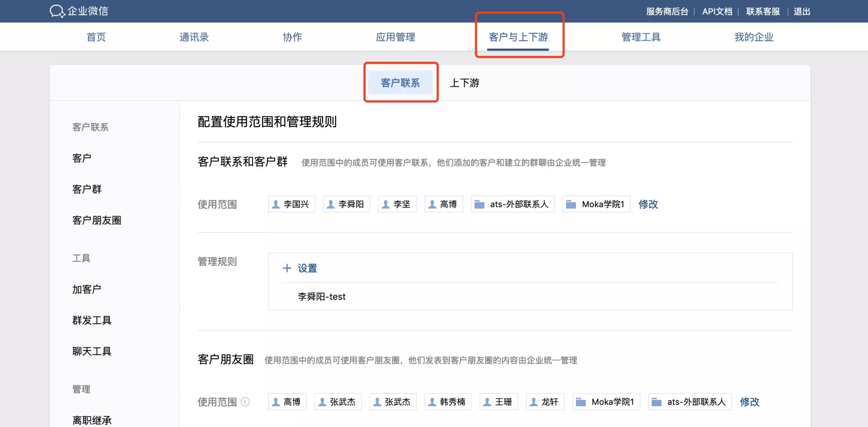Click the 企业微信 logo icon
868x427 pixels.
[57, 11]
